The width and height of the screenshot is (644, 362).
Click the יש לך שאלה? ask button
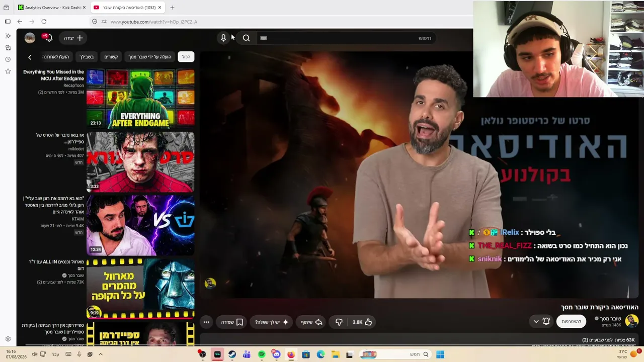coord(272,322)
